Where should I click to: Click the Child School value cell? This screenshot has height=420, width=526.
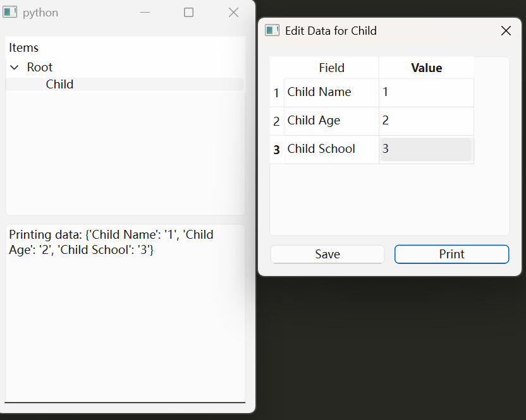click(426, 150)
